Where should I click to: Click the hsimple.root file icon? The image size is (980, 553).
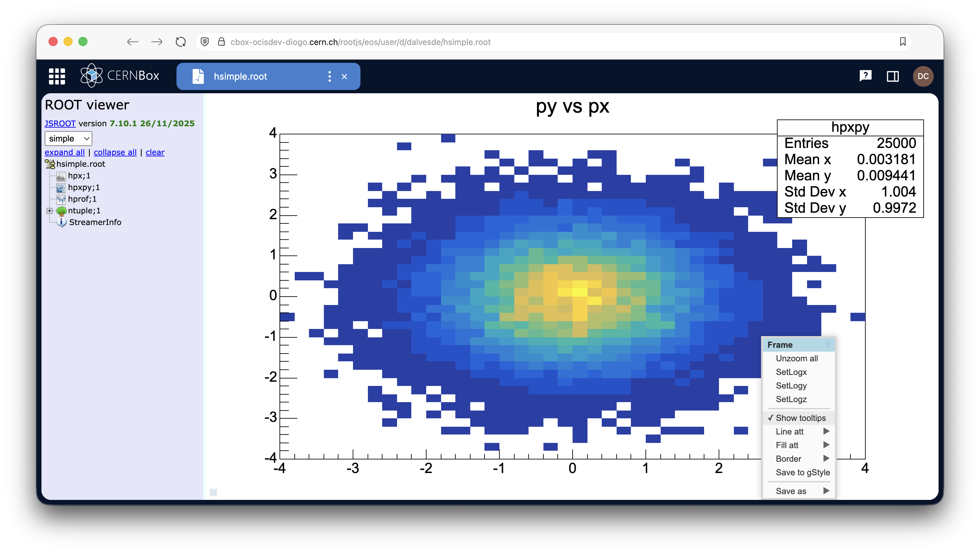tap(50, 164)
